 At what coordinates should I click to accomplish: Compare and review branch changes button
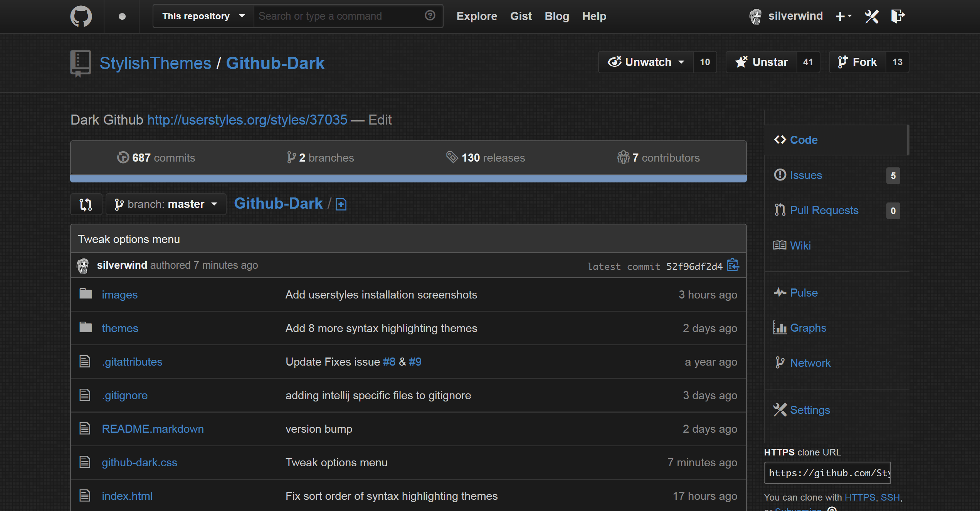tap(86, 204)
